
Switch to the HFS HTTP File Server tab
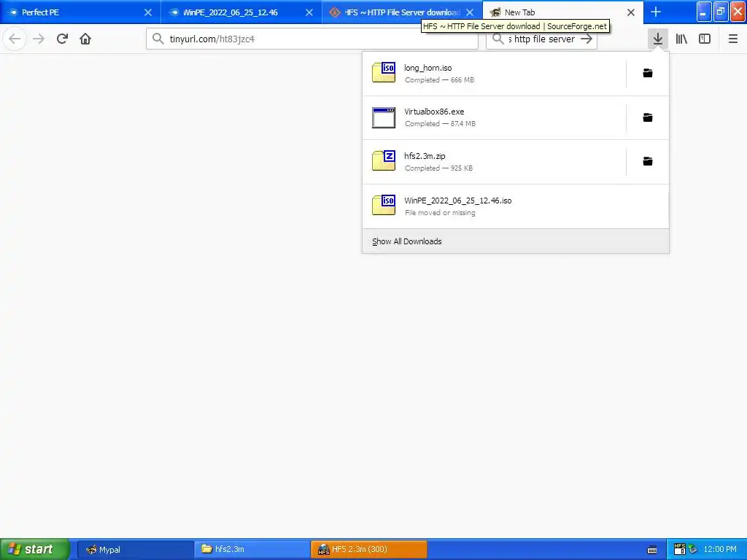[x=402, y=12]
